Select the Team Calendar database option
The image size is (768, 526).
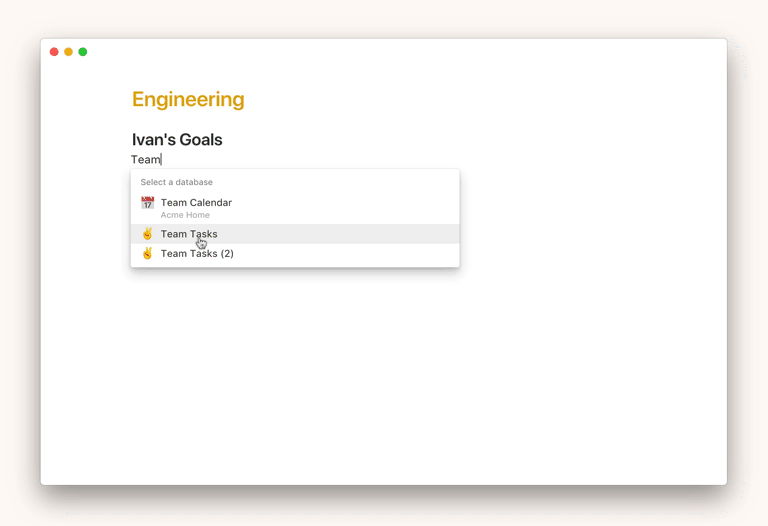point(196,203)
